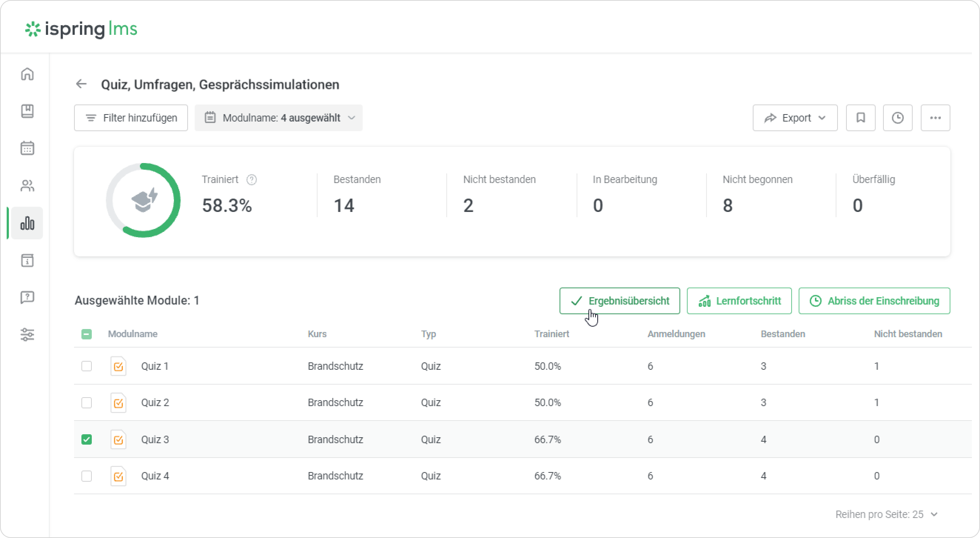This screenshot has width=980, height=538.
Task: Open the reports bar chart sidebar item
Action: (27, 223)
